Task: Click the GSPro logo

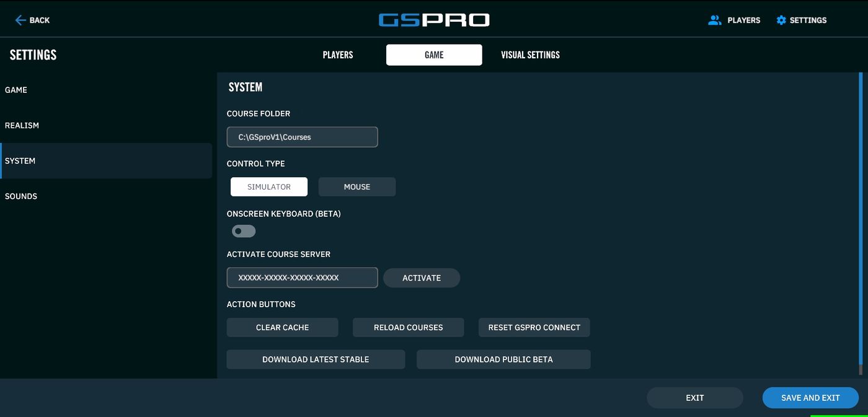Action: tap(434, 20)
